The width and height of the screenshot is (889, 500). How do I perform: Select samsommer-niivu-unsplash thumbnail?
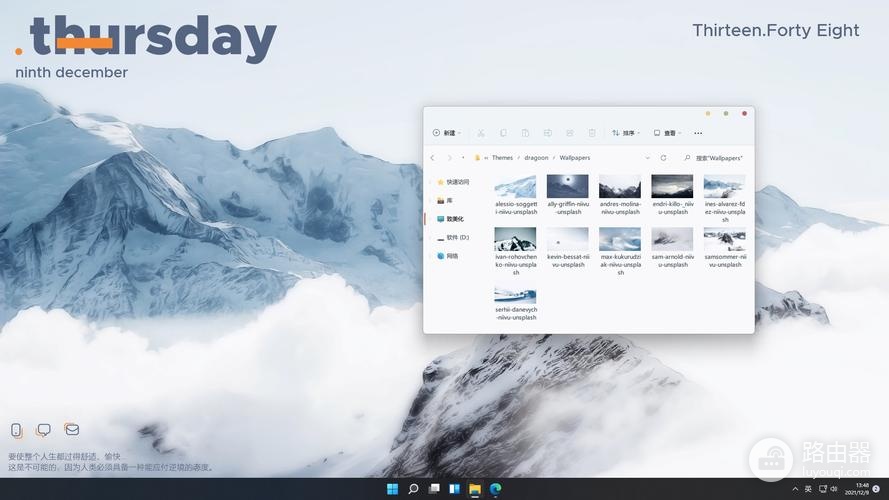point(724,239)
